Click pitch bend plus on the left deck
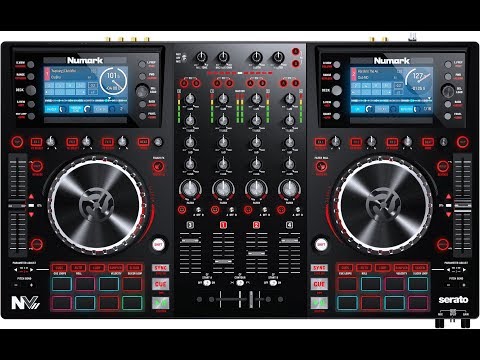 tap(31, 285)
